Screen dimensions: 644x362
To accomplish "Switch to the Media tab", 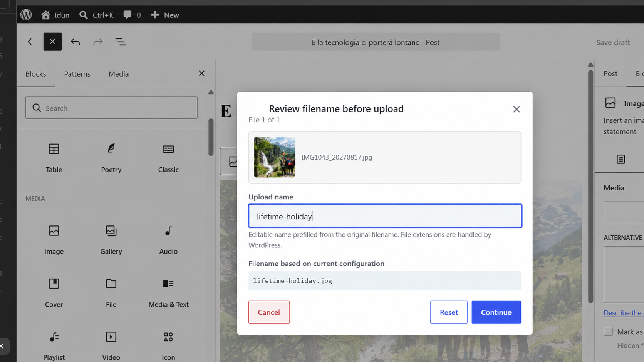I will pyautogui.click(x=119, y=74).
